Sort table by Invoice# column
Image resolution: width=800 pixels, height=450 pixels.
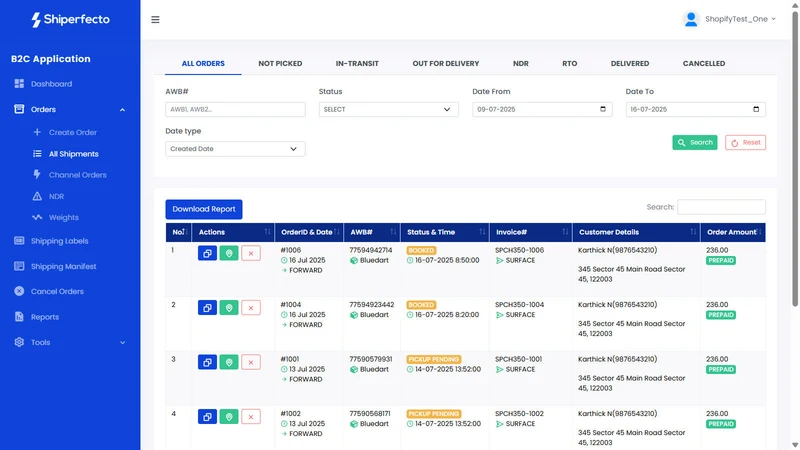click(x=531, y=232)
